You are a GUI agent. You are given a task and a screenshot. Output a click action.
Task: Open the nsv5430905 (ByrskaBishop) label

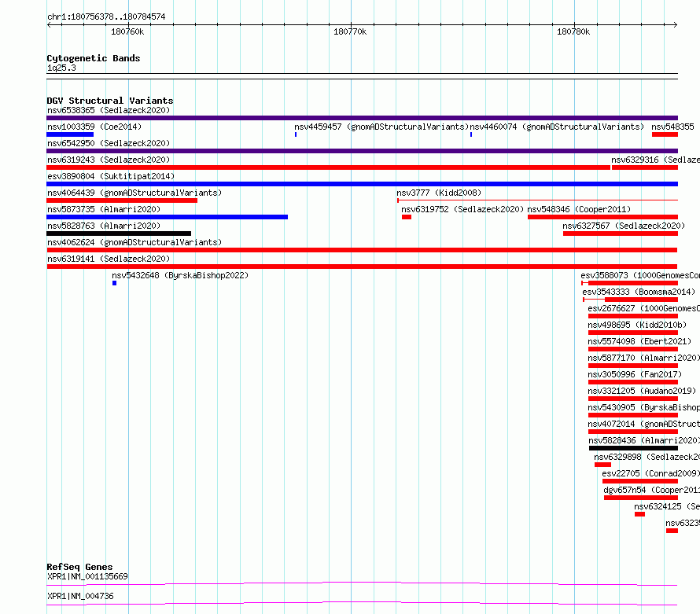click(x=643, y=407)
